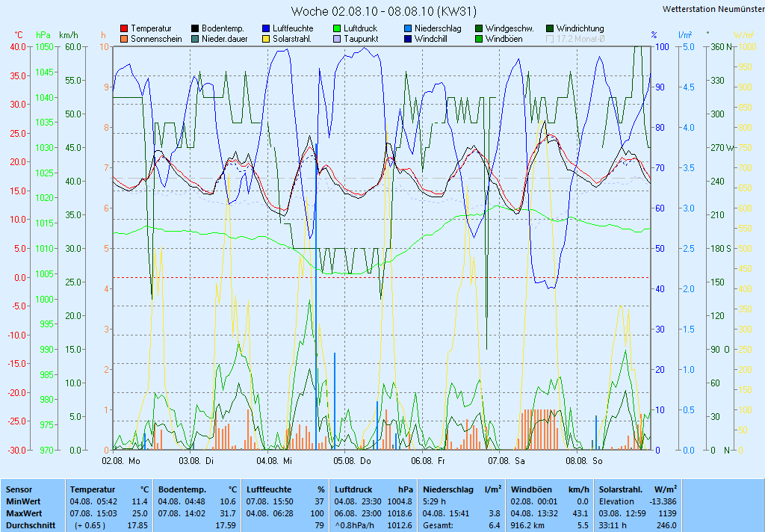Viewport: 765px width, 532px height.
Task: Click the orange Sonnenschein legend swatch
Action: [x=125, y=39]
